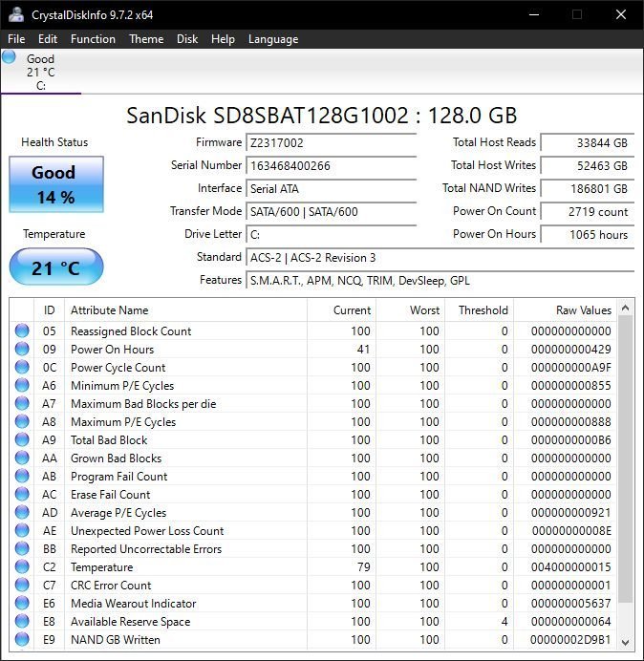Open the File menu
This screenshot has width=644, height=661.
pos(16,39)
